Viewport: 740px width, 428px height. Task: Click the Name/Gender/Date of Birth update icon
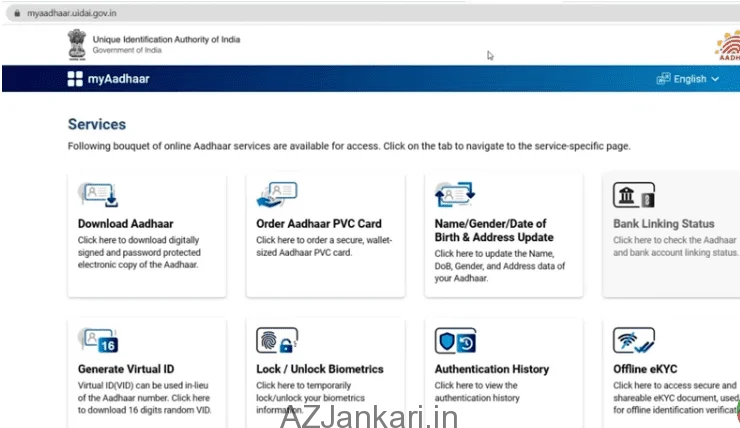[x=455, y=194]
